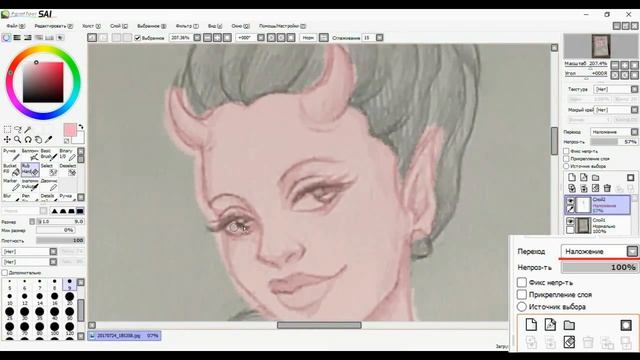
Task: Click the navigator zoom plus button
Action: pos(624,65)
